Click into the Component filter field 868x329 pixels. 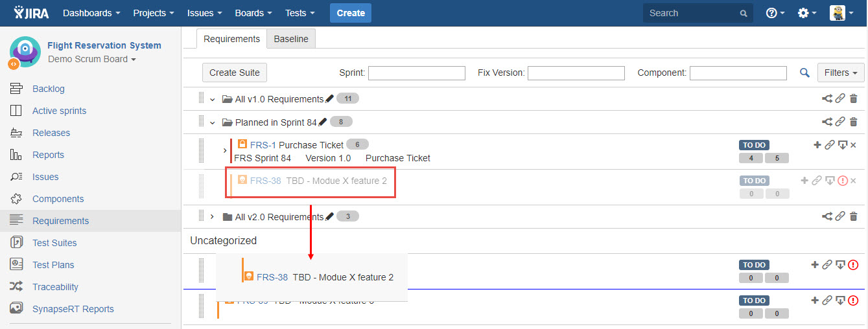coord(738,73)
